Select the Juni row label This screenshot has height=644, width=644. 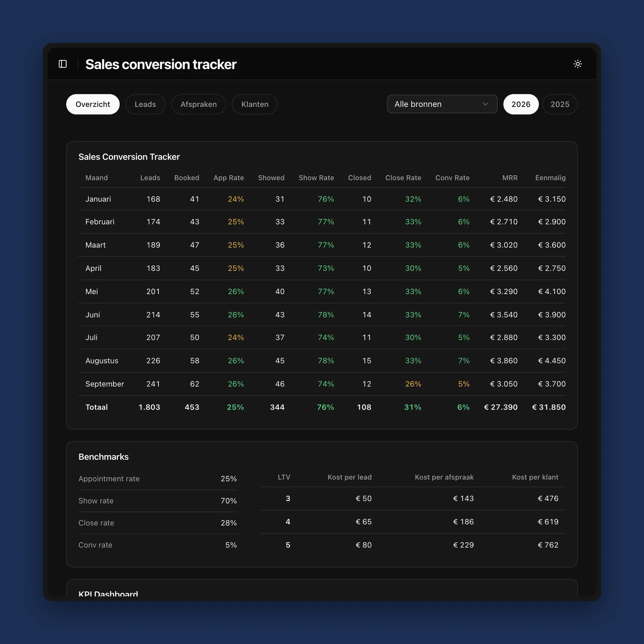point(93,315)
